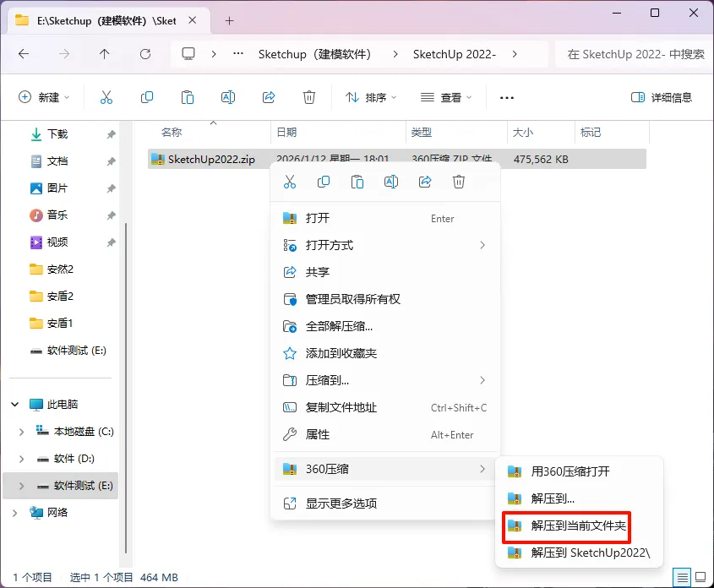Select the SketchUp2022.zip file
Screen dimensions: 714x588
[211, 160]
